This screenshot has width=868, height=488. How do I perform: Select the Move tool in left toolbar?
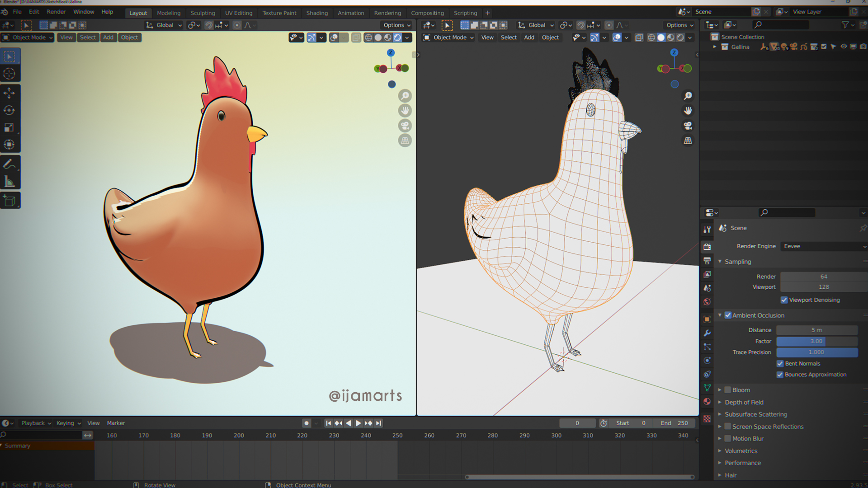[x=9, y=93]
